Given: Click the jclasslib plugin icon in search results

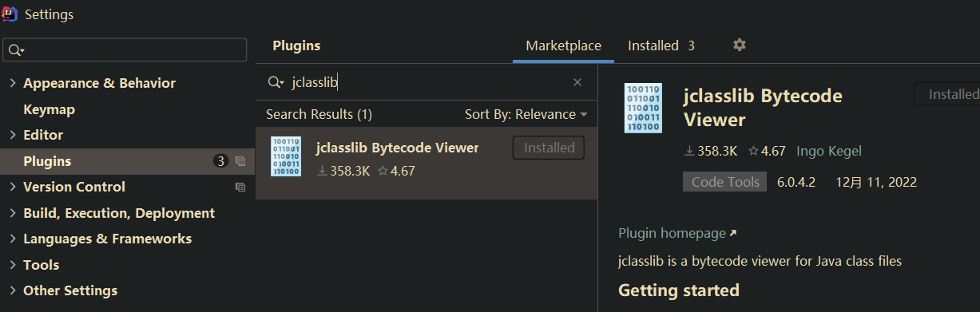Looking at the screenshot, I should click(286, 156).
